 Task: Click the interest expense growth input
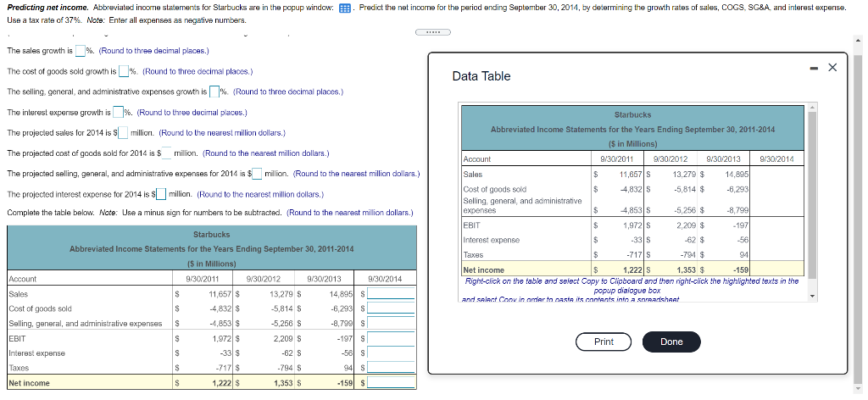pos(118,113)
